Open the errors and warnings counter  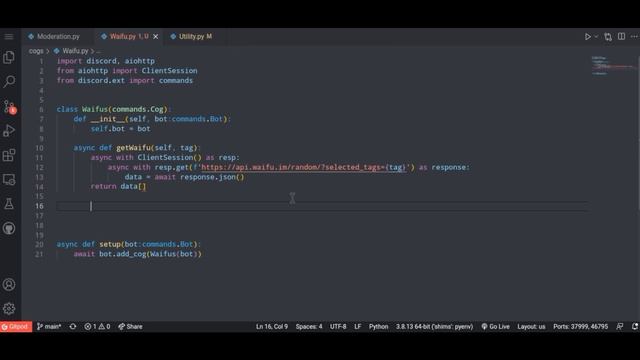[x=97, y=327]
